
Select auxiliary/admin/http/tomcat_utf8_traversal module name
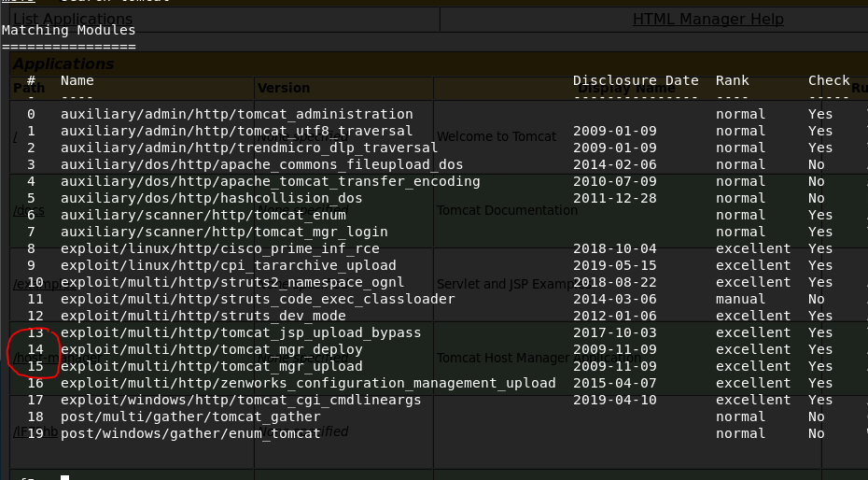pos(236,131)
